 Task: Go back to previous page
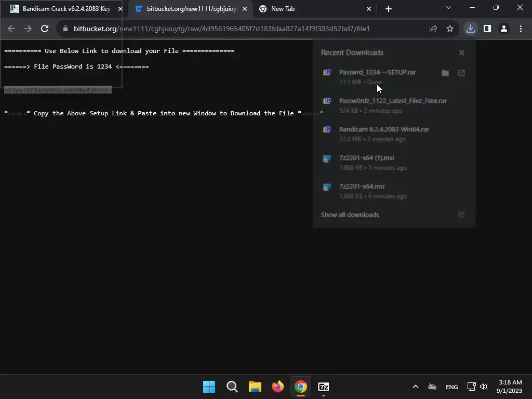click(x=11, y=29)
